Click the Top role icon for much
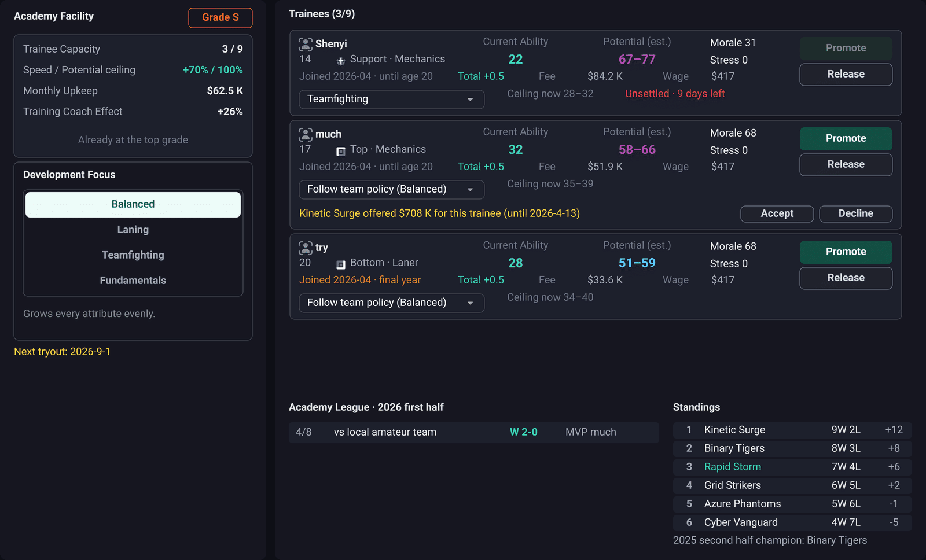The image size is (926, 560). [x=341, y=151]
